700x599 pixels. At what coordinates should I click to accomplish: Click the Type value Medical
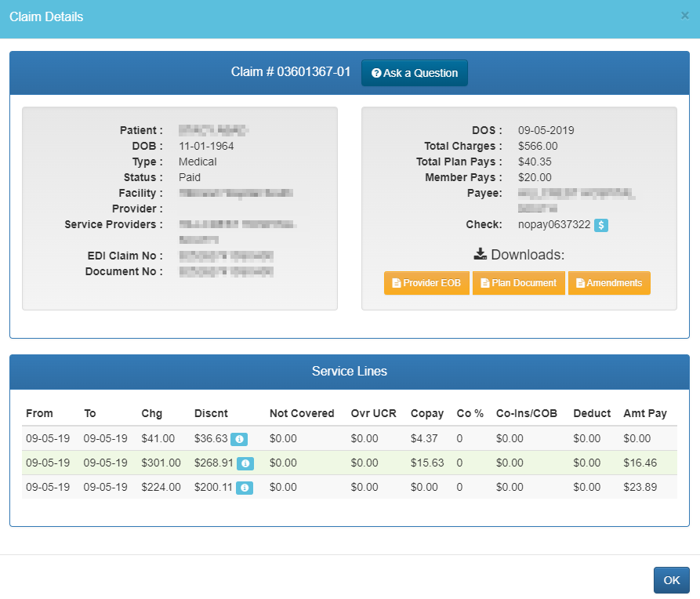pos(198,162)
